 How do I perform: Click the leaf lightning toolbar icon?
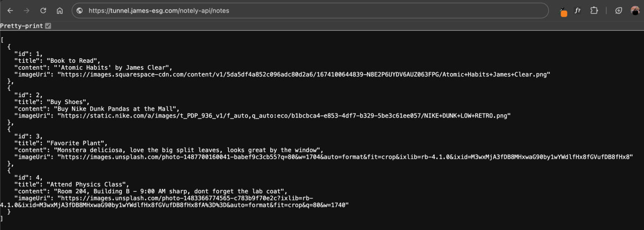[619, 11]
